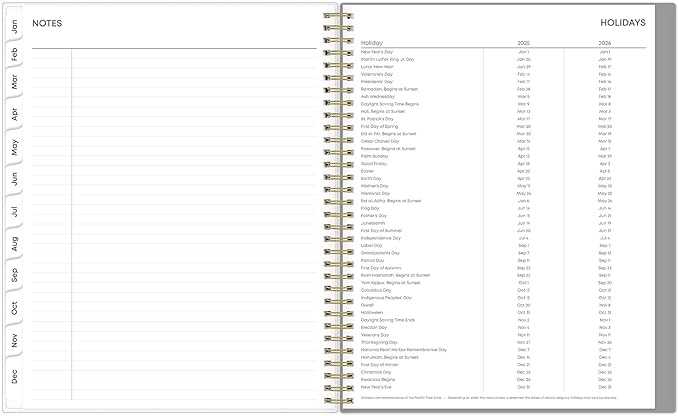Select the Christmas Day holiday row
The width and height of the screenshot is (679, 416).
503,372
